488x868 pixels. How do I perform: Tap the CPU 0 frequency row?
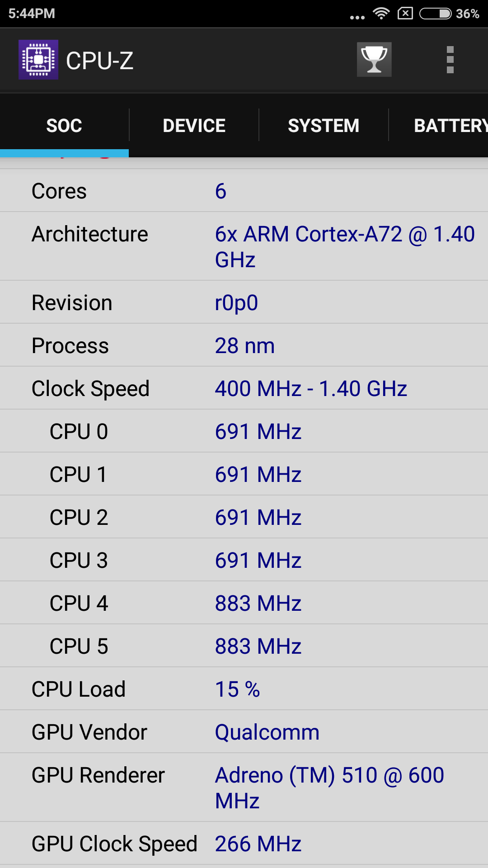click(244, 431)
